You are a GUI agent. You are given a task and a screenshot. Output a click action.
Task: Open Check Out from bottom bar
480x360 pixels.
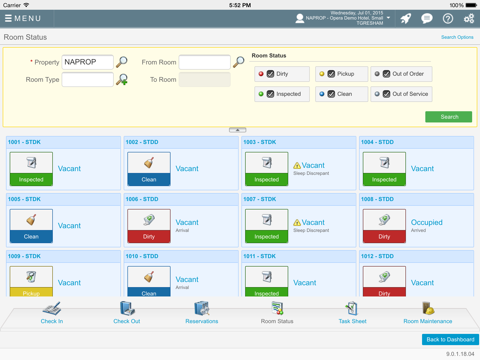click(127, 313)
